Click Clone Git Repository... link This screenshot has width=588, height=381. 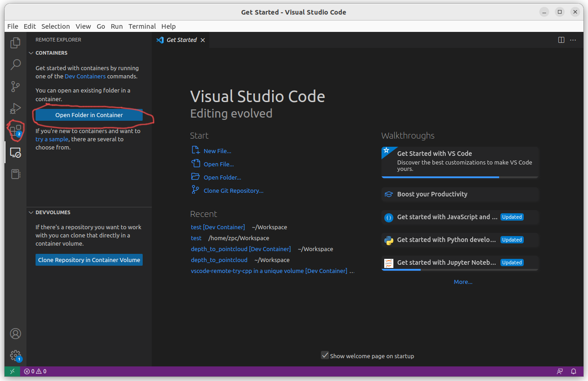coord(233,190)
